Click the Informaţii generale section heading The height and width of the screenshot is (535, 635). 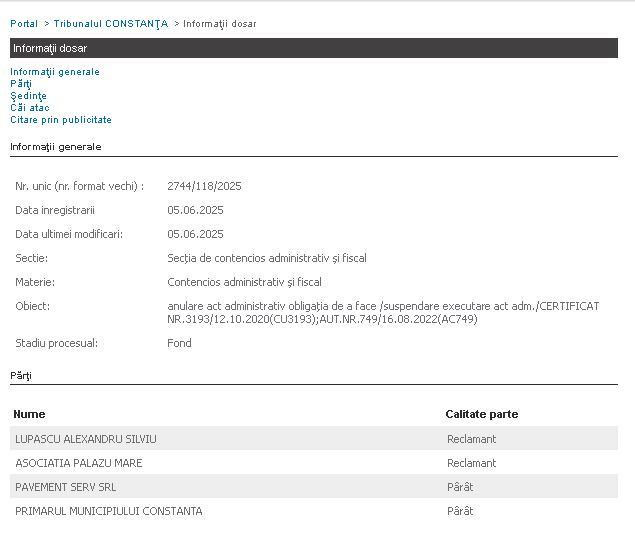pyautogui.click(x=55, y=147)
